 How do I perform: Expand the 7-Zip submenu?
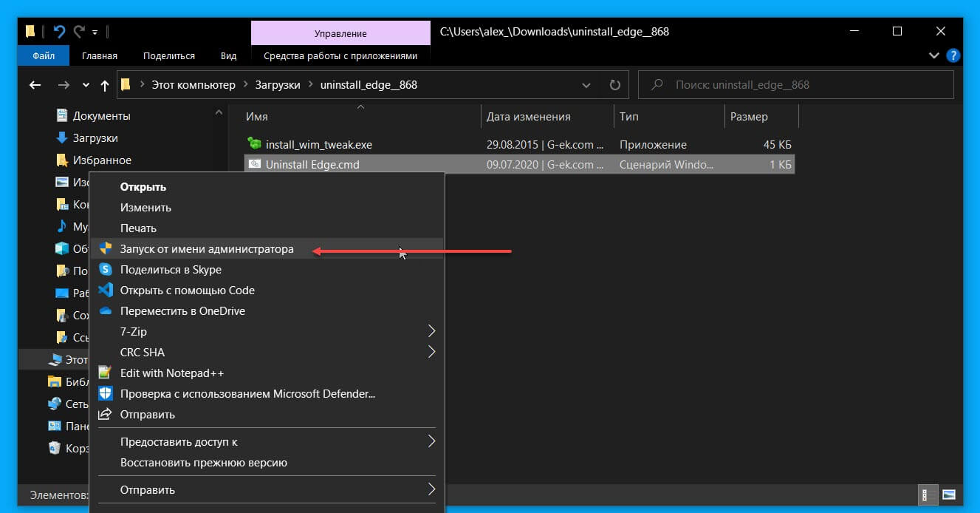click(267, 332)
